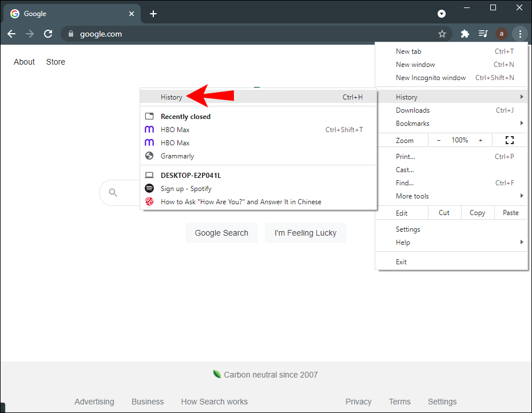Increase zoom with the plus button
The image size is (532, 413).
point(481,140)
